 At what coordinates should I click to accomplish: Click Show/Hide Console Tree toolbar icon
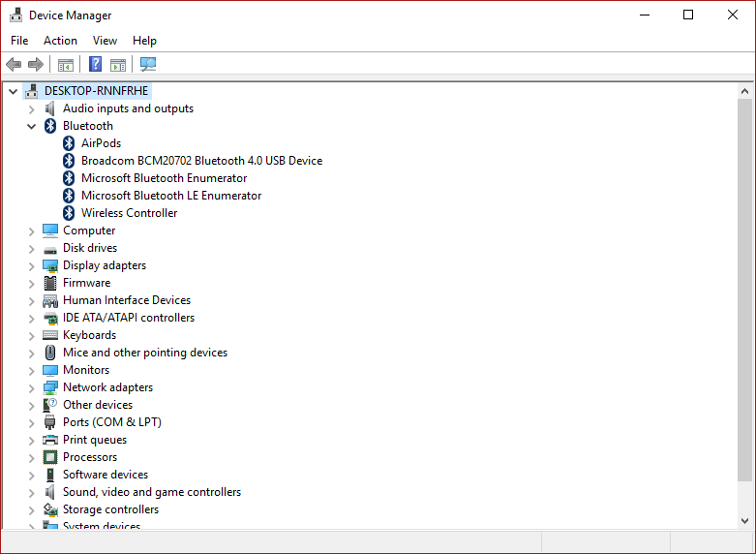point(66,64)
